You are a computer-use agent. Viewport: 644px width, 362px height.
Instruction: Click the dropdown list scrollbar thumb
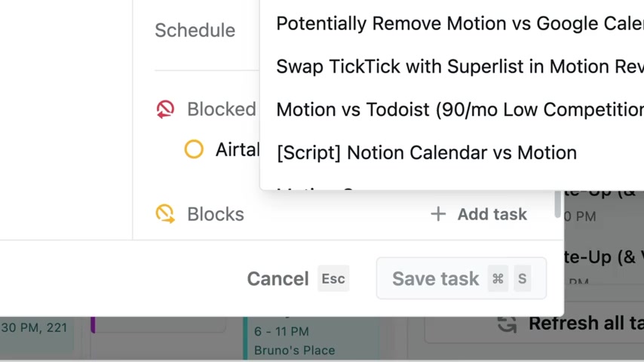(x=557, y=204)
